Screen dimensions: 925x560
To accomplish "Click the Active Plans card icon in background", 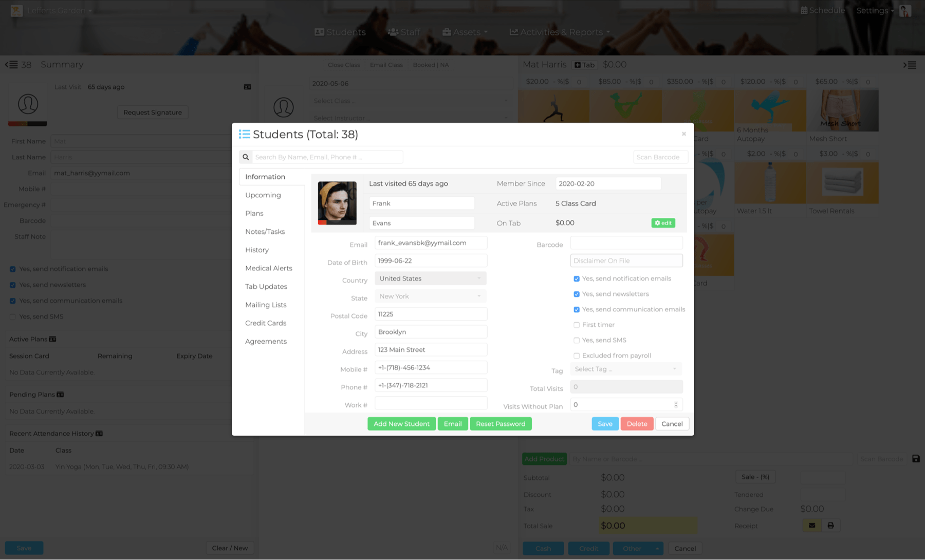I will coord(53,339).
